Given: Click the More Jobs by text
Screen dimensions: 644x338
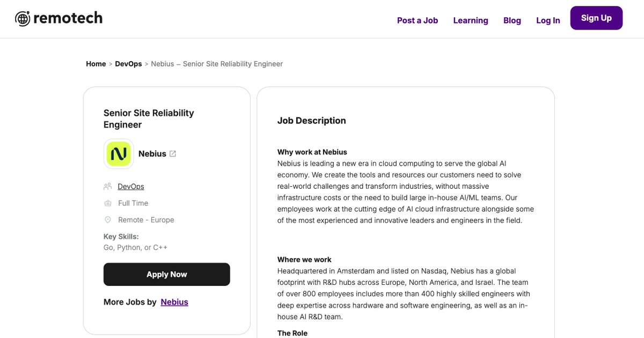Looking at the screenshot, I should pyautogui.click(x=130, y=302).
